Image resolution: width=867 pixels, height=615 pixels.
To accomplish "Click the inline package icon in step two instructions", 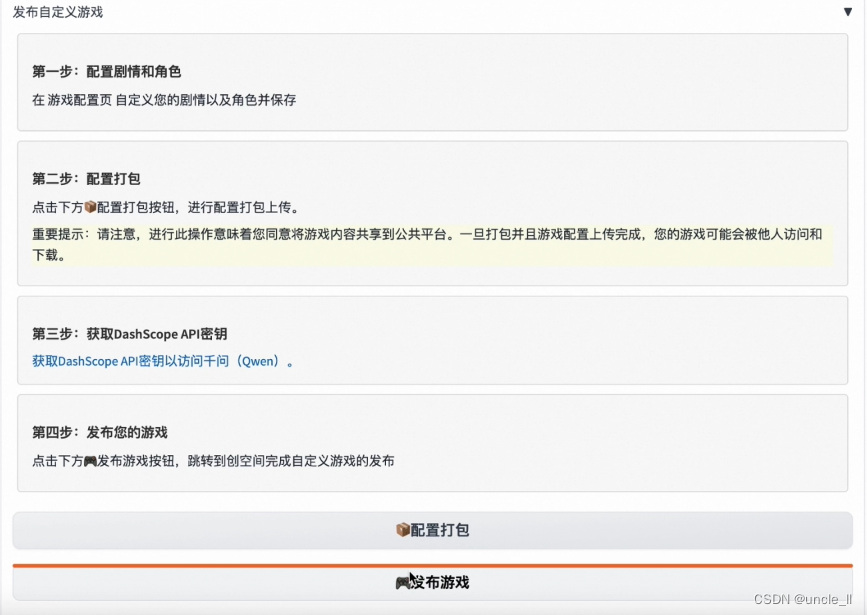I will click(x=92, y=207).
